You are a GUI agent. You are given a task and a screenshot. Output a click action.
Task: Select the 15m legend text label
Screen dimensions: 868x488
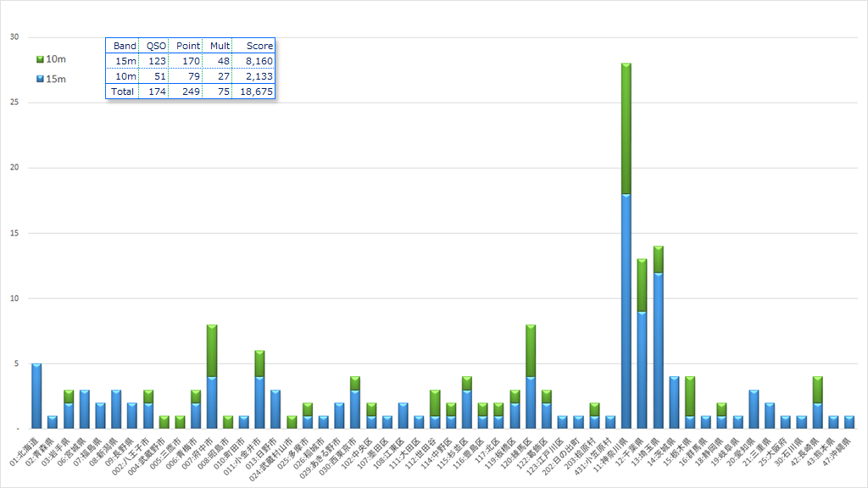[x=56, y=79]
